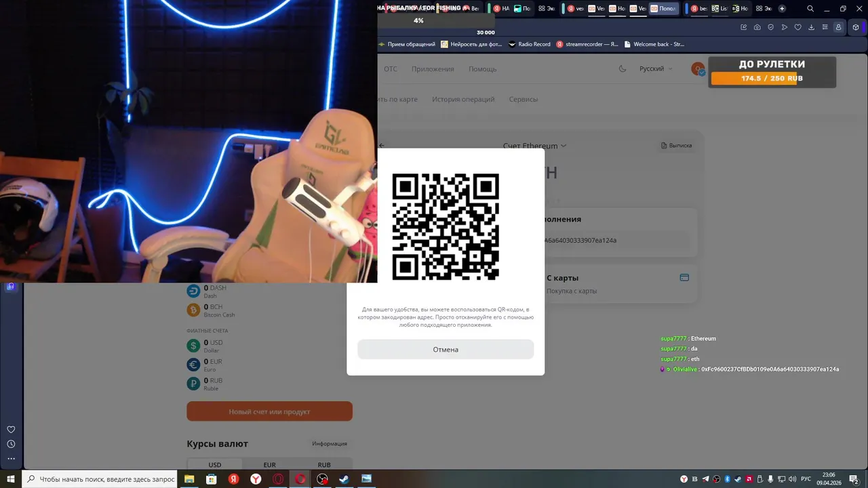Click the volume speaker icon in tray
This screenshot has width=868, height=488.
793,479
